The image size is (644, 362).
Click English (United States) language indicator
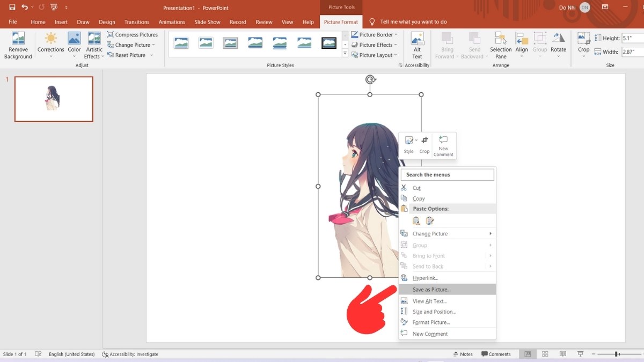71,354
